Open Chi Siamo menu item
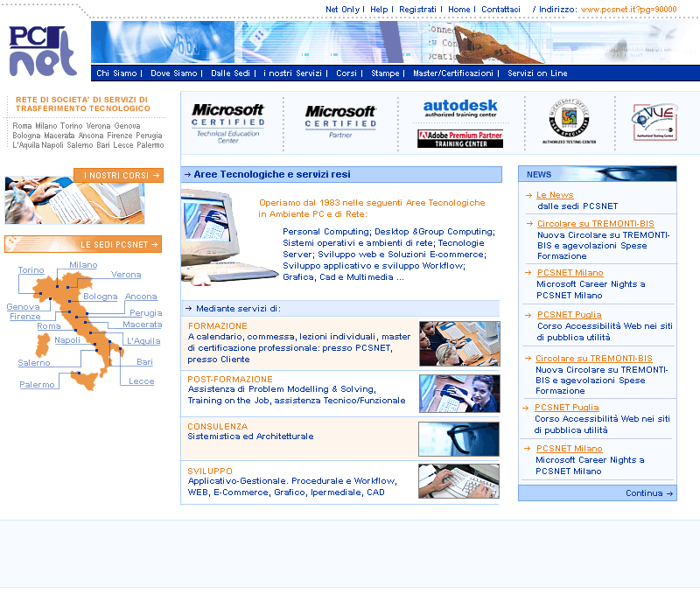The height and width of the screenshot is (601, 700). pos(116,73)
